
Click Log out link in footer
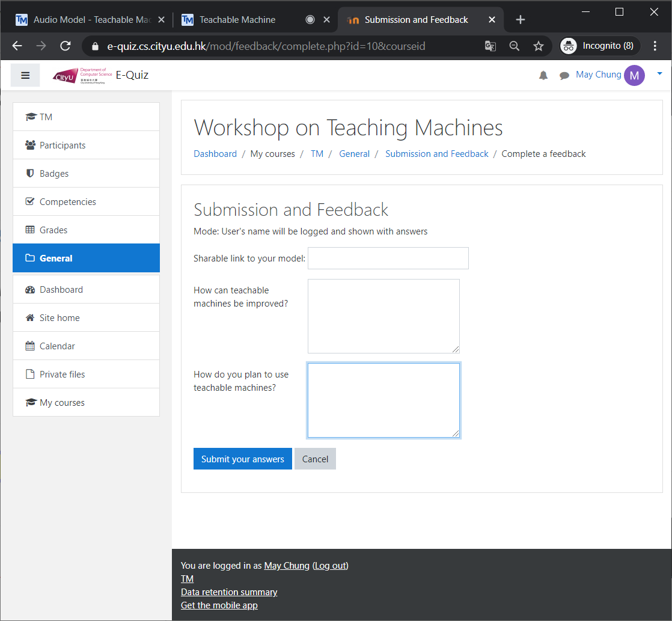[x=331, y=566]
